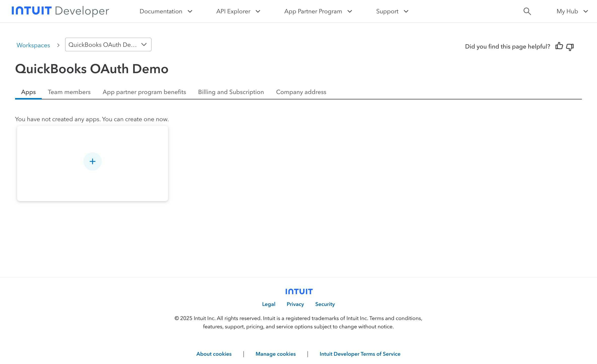Open the My Hub dropdown

[572, 11]
